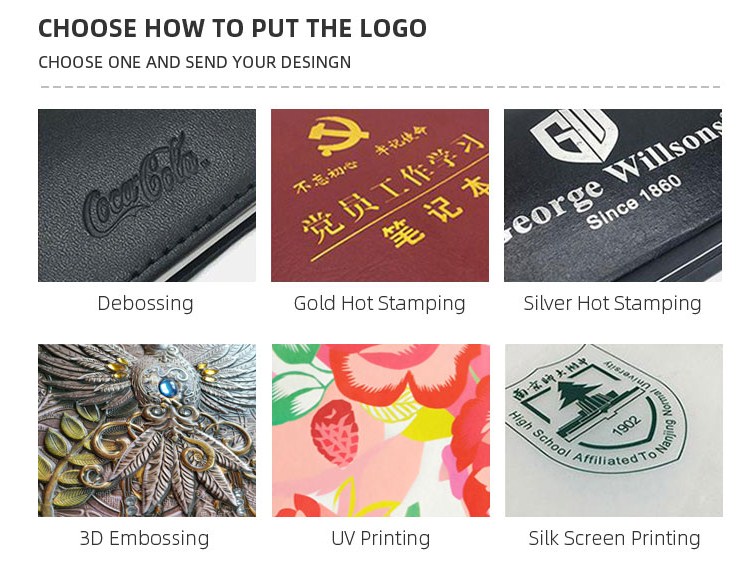Viewport: 751px width, 561px height.
Task: Click the Debossing label
Action: [146, 304]
